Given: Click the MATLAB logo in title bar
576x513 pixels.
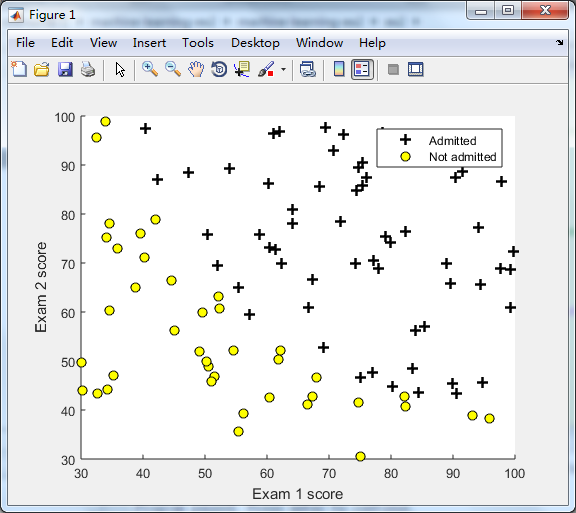Looking at the screenshot, I should 17,15.
